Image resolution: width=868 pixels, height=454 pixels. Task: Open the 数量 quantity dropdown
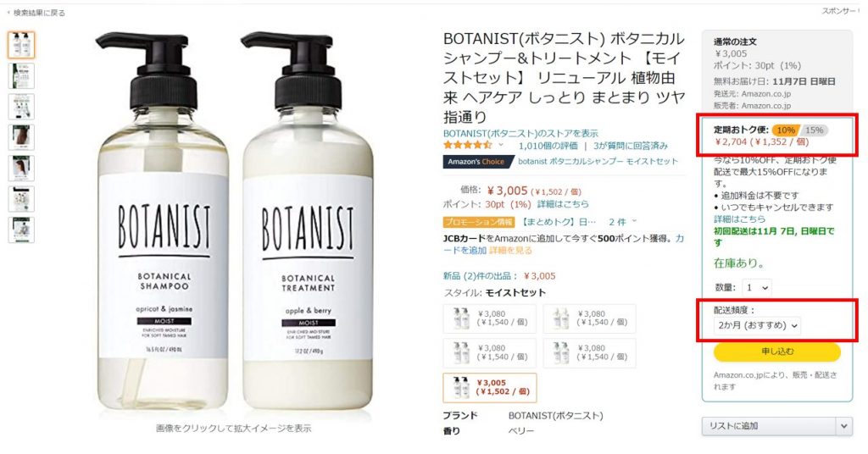(756, 287)
